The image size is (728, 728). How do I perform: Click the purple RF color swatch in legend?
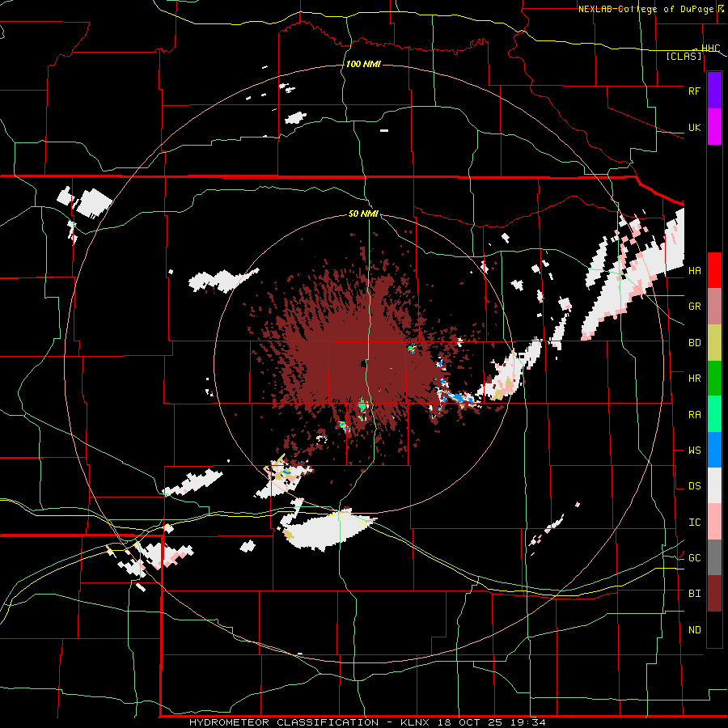714,91
